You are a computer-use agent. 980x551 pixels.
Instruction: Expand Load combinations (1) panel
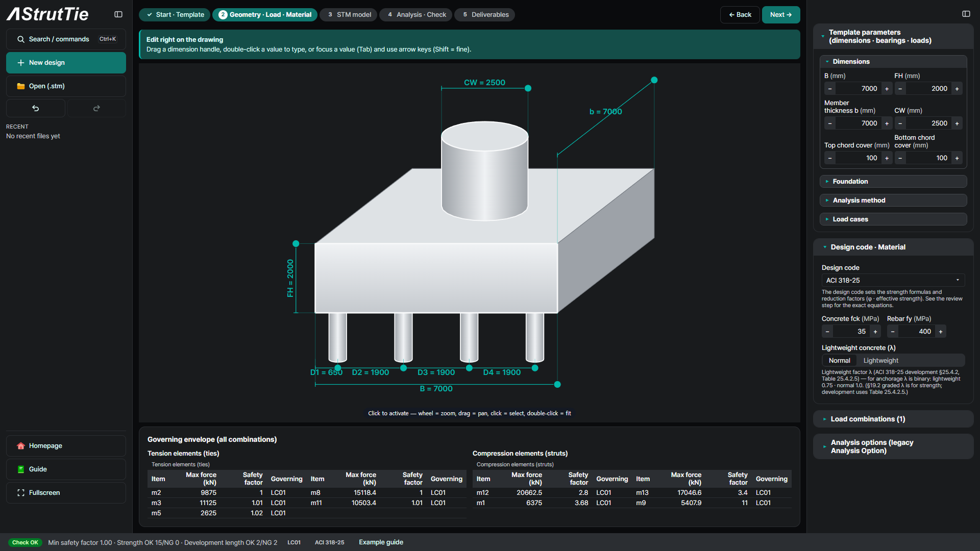pyautogui.click(x=893, y=419)
